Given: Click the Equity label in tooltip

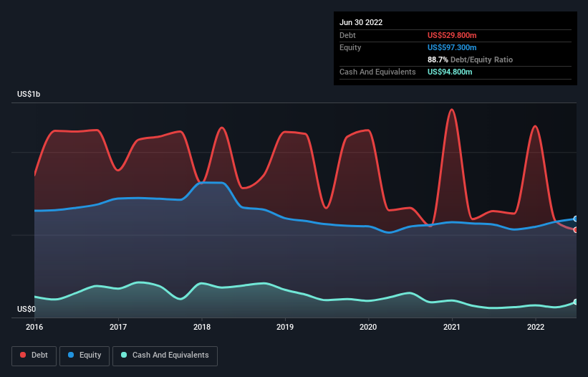Looking at the screenshot, I should coord(350,47).
